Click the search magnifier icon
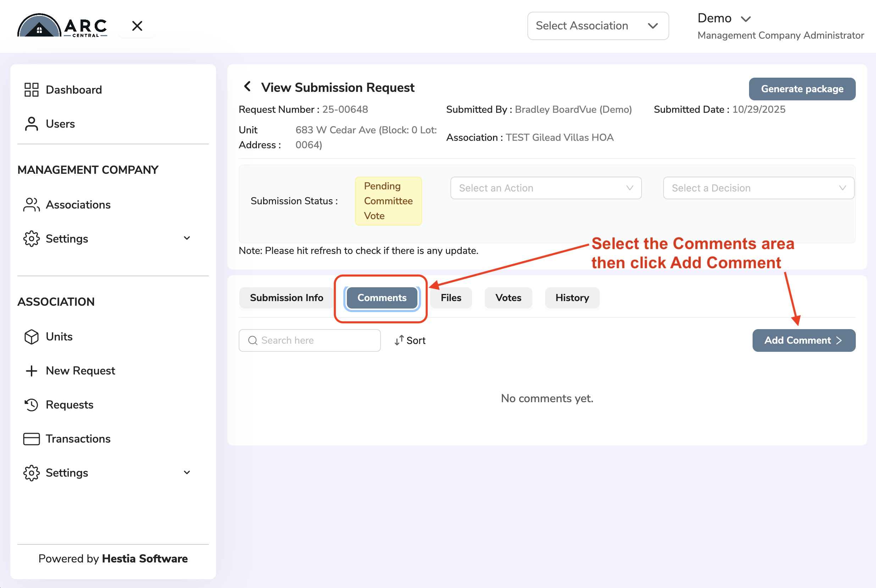 (x=253, y=340)
